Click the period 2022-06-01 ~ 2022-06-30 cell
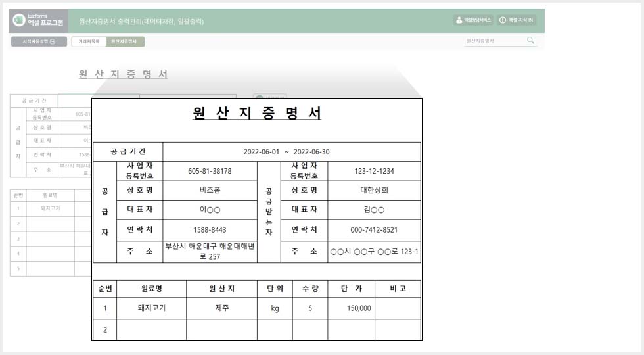Image resolution: width=644 pixels, height=355 pixels. (292, 152)
